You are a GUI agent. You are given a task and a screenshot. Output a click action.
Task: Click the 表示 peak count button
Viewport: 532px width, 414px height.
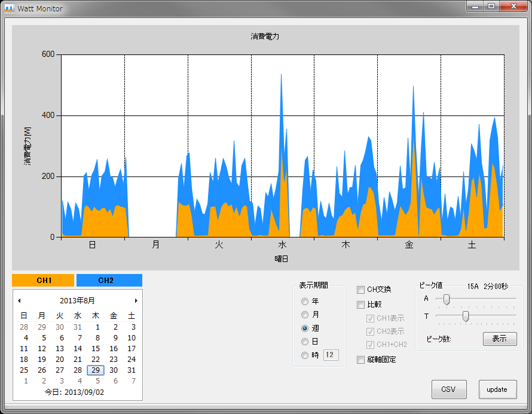tap(500, 339)
